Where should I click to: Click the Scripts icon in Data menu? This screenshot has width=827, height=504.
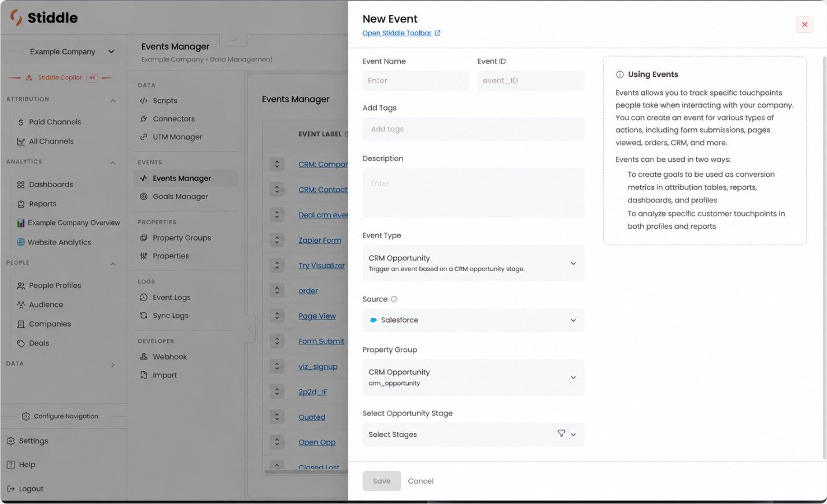click(x=143, y=101)
